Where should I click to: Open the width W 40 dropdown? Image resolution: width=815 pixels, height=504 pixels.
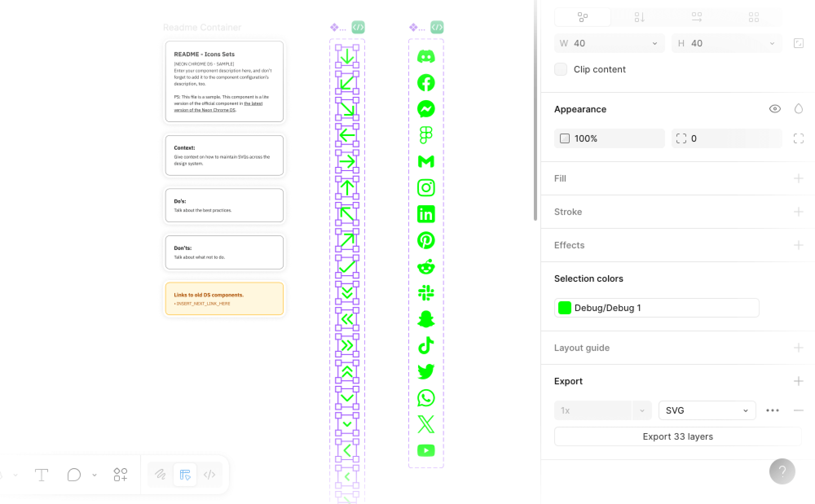654,44
